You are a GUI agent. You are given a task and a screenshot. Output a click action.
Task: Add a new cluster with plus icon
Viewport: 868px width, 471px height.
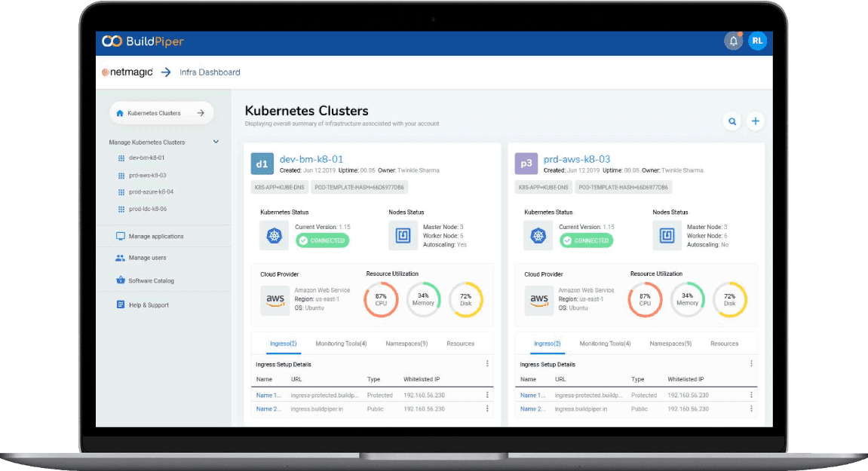755,121
